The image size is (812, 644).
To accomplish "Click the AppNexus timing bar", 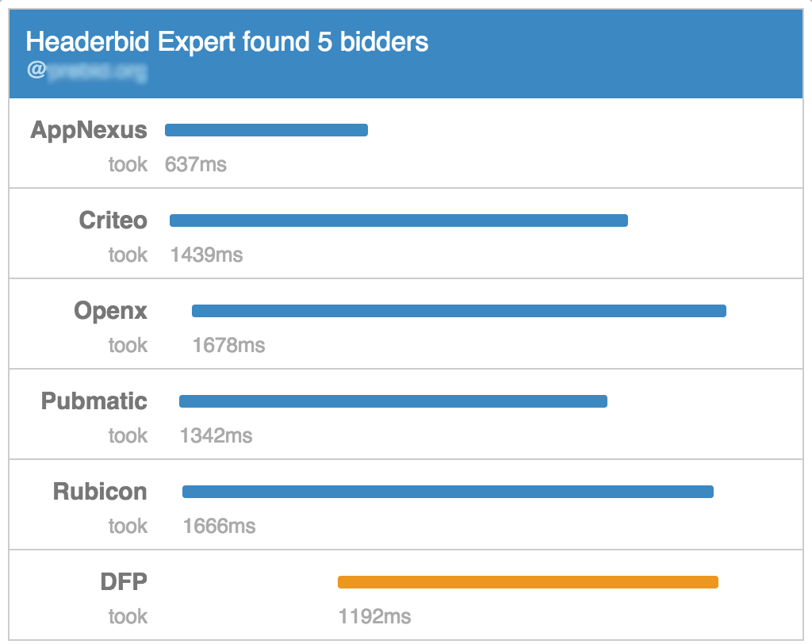I will click(266, 129).
